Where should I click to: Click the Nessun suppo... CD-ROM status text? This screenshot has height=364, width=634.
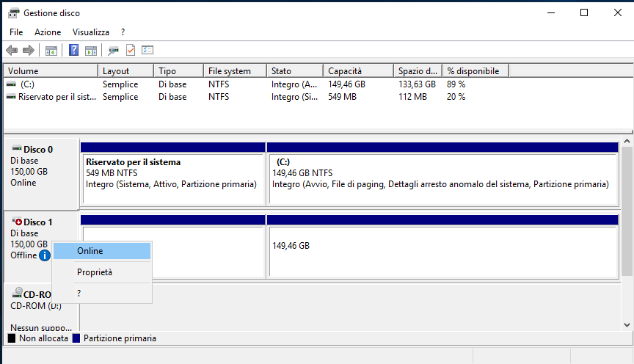click(41, 327)
